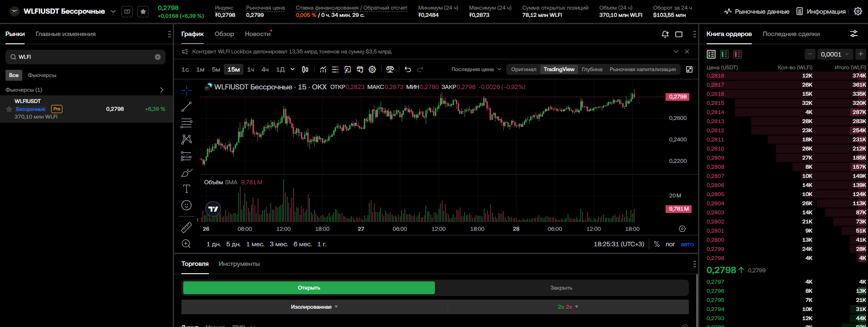Select the Close position button
868x327 pixels.
click(x=561, y=288)
